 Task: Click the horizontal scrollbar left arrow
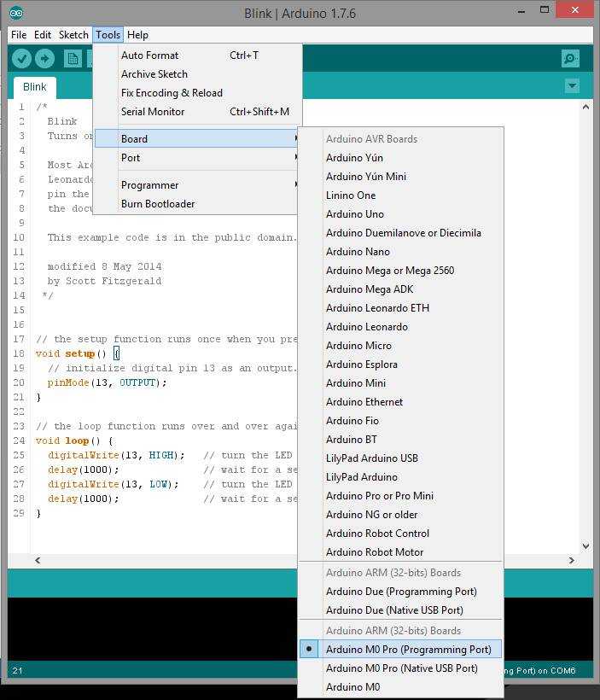pyautogui.click(x=37, y=560)
